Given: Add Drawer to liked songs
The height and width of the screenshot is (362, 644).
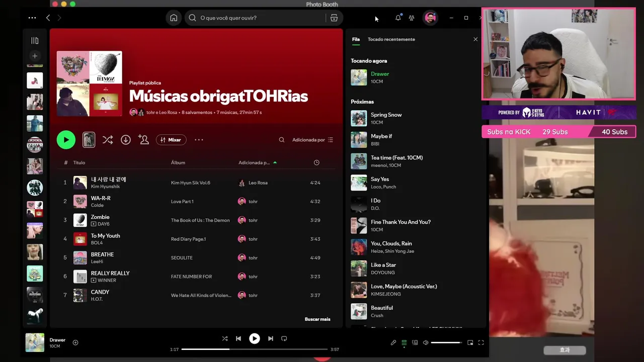Looking at the screenshot, I should point(75,342).
